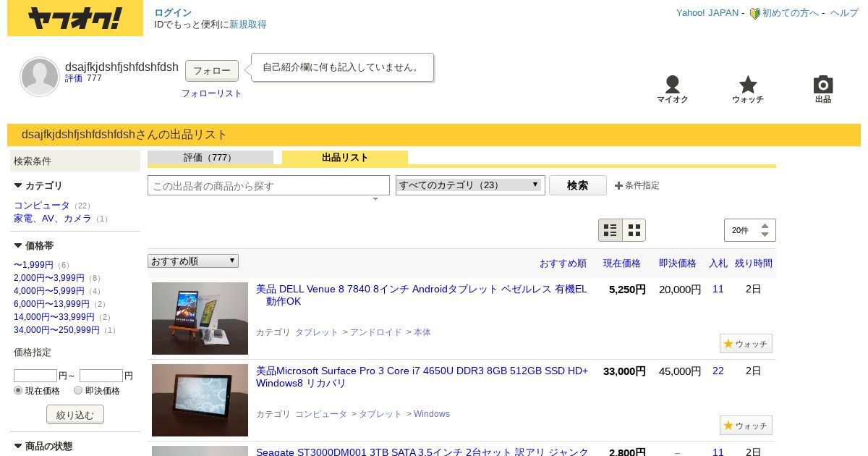Filter by コンピュータ category

42,206
